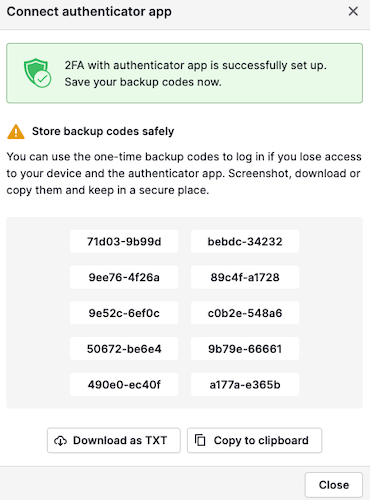Select backup code bebdc-34232
Viewport: 370px width, 500px height.
[245, 241]
